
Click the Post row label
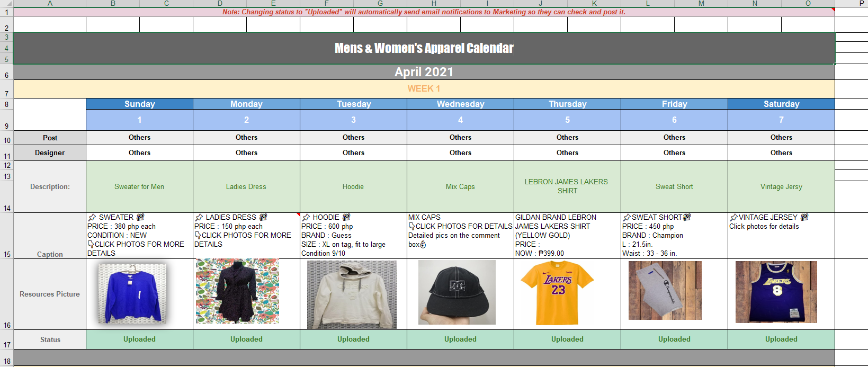coord(50,138)
